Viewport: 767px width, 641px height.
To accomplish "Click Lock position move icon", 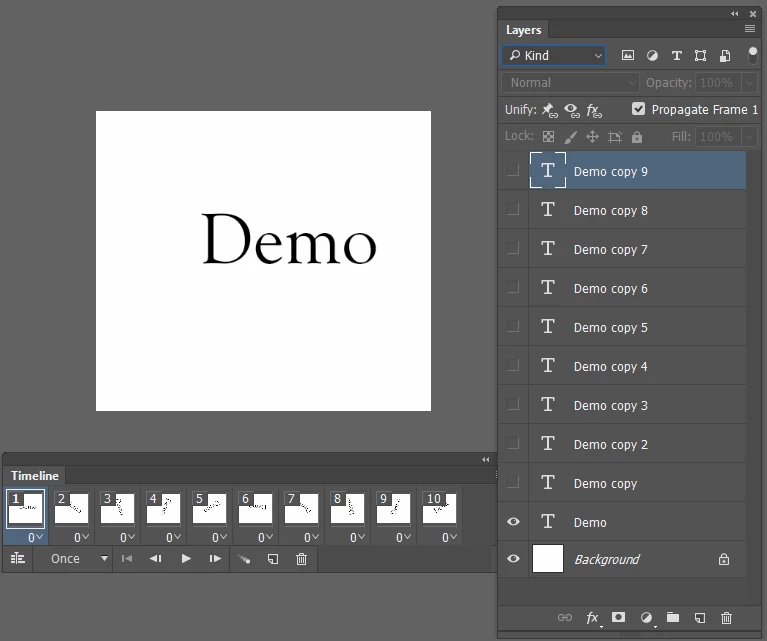I will [592, 137].
